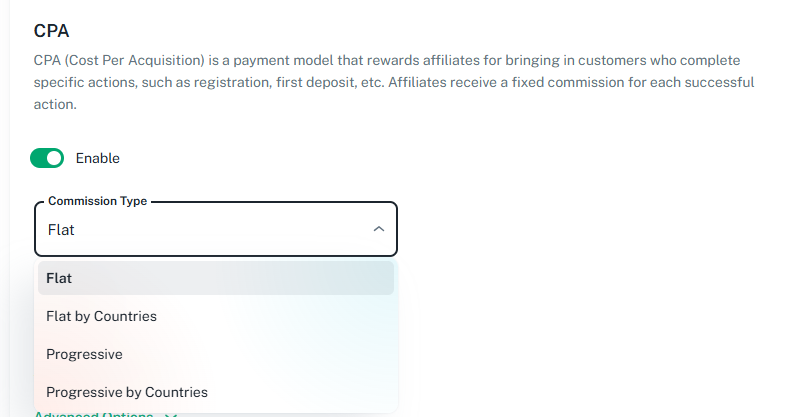804x417 pixels.
Task: Click the Advanced Options chevron icon
Action: tap(170, 414)
